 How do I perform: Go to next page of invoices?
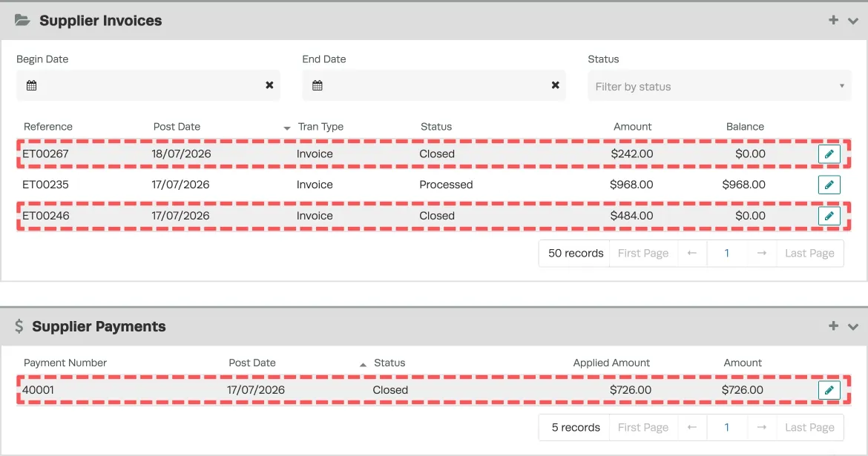tap(762, 254)
